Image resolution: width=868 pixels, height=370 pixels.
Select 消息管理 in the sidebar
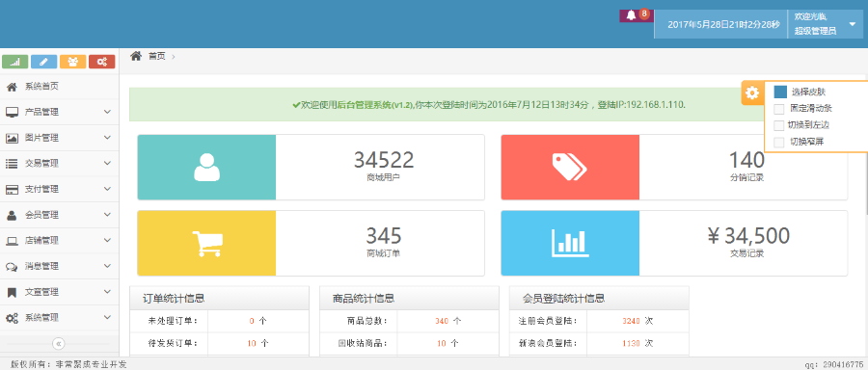tap(59, 267)
